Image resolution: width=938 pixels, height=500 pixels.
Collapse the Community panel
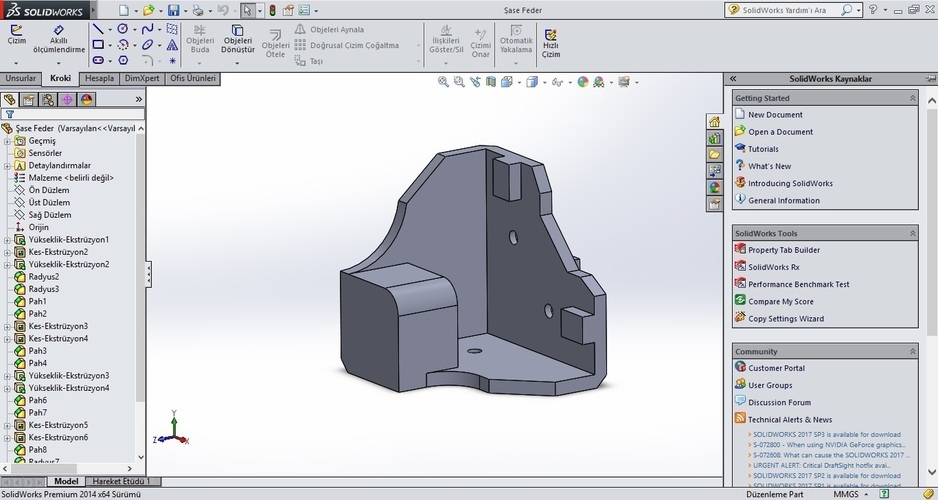(912, 352)
